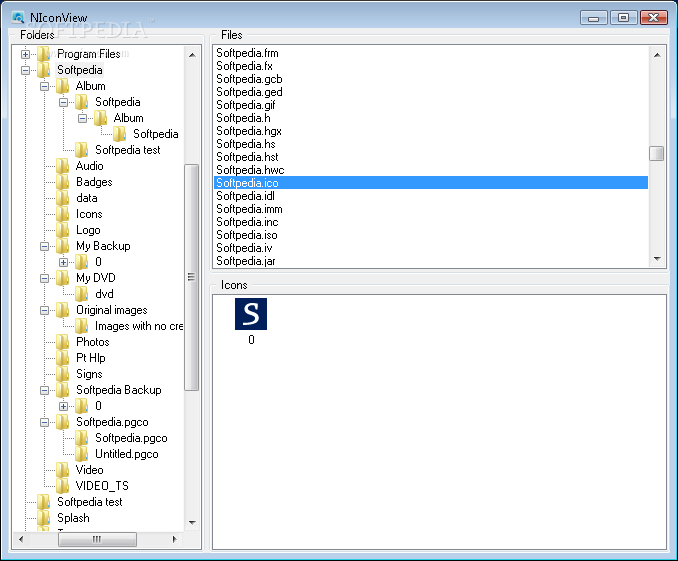Click the data folder icon
The image size is (678, 561).
click(x=63, y=198)
